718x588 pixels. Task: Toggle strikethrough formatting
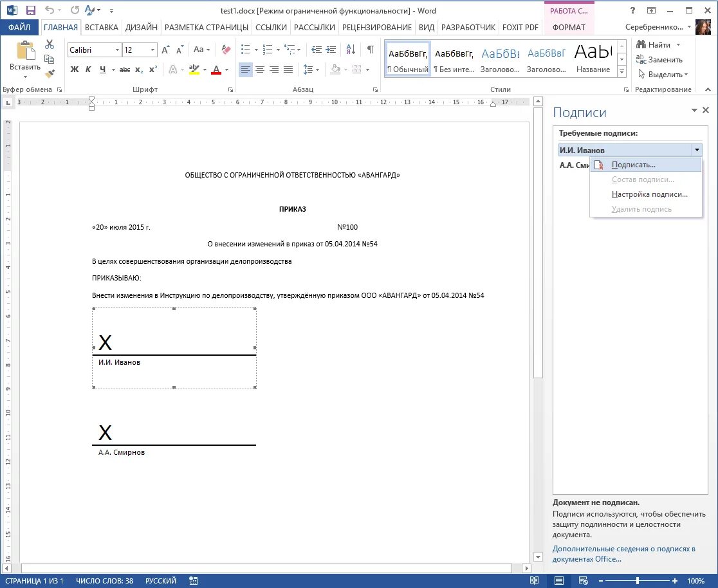pyautogui.click(x=125, y=69)
